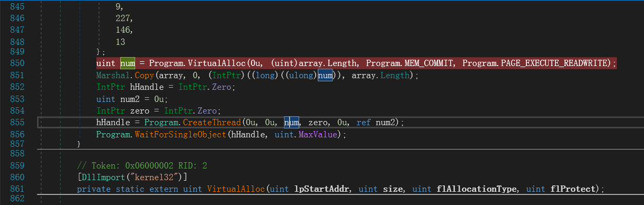
Task: Click the 'DllImport' attribute
Action: coord(103,177)
